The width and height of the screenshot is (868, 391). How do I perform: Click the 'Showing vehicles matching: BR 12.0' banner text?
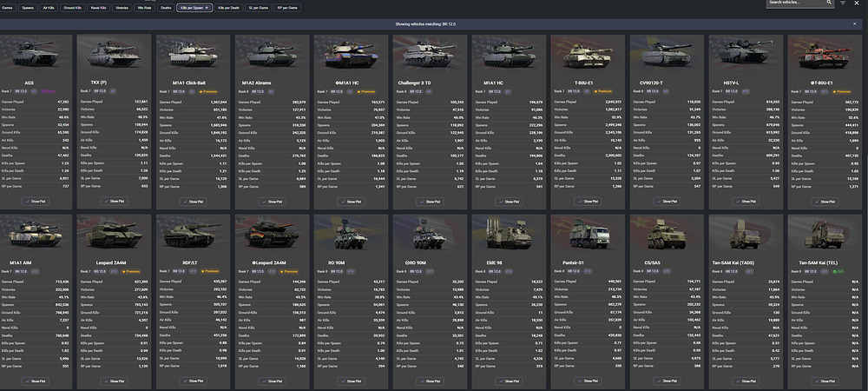(425, 24)
